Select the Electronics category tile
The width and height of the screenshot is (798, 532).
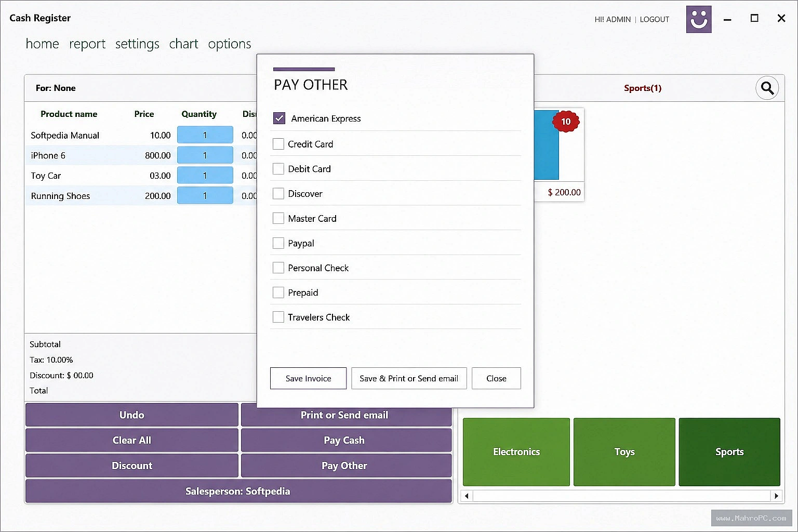click(516, 452)
